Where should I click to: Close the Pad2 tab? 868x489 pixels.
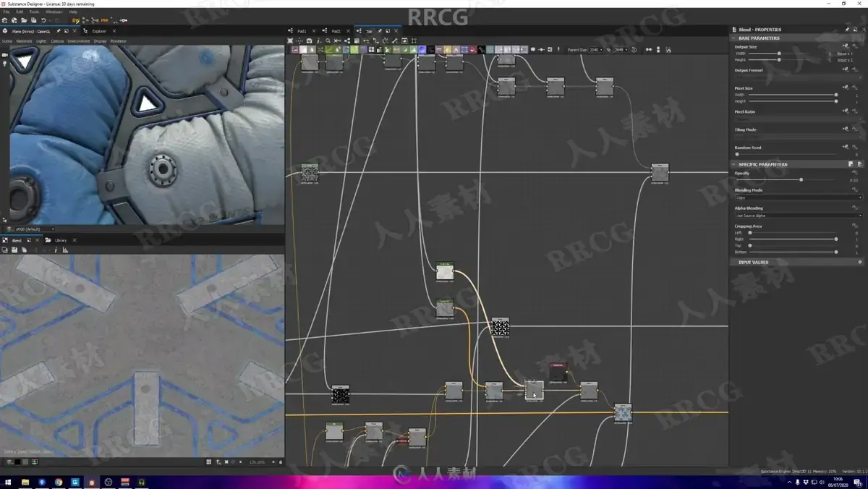(348, 31)
